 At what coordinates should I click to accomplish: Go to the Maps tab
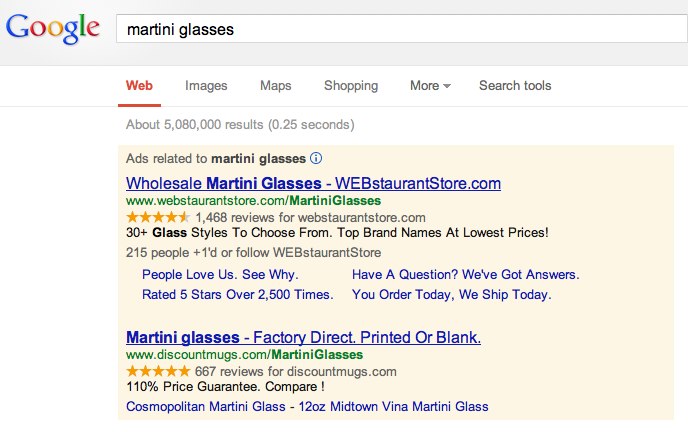(275, 86)
